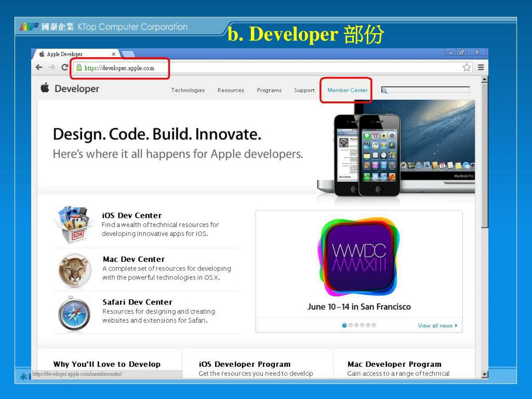The width and height of the screenshot is (532, 399).
Task: Open a new tab next to Apple Developer
Action: (128, 54)
